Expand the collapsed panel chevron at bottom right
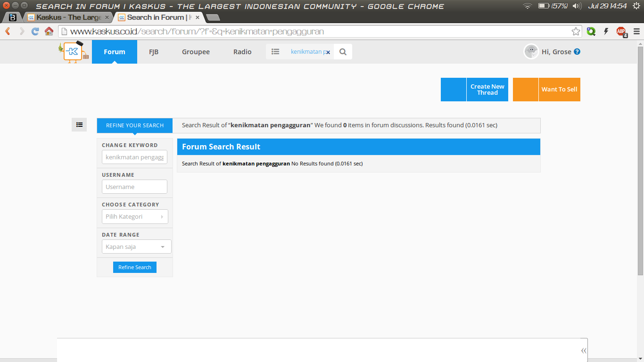644x362 pixels. [x=584, y=350]
